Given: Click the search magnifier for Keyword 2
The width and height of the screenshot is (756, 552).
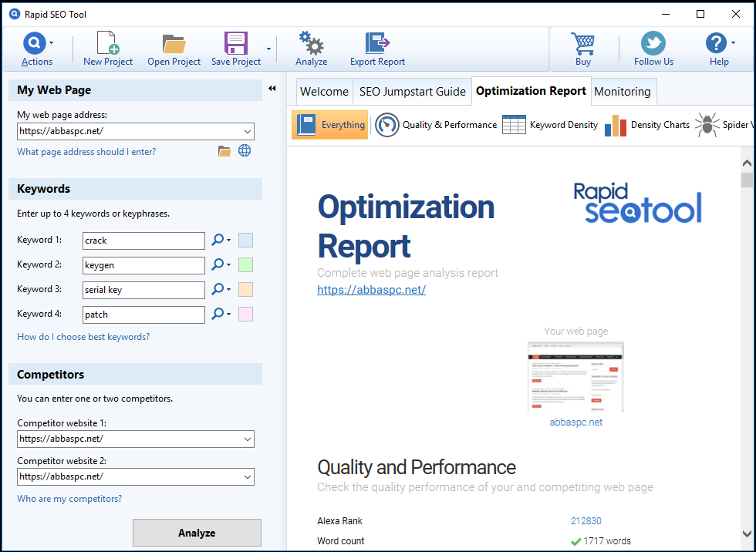Looking at the screenshot, I should 218,264.
